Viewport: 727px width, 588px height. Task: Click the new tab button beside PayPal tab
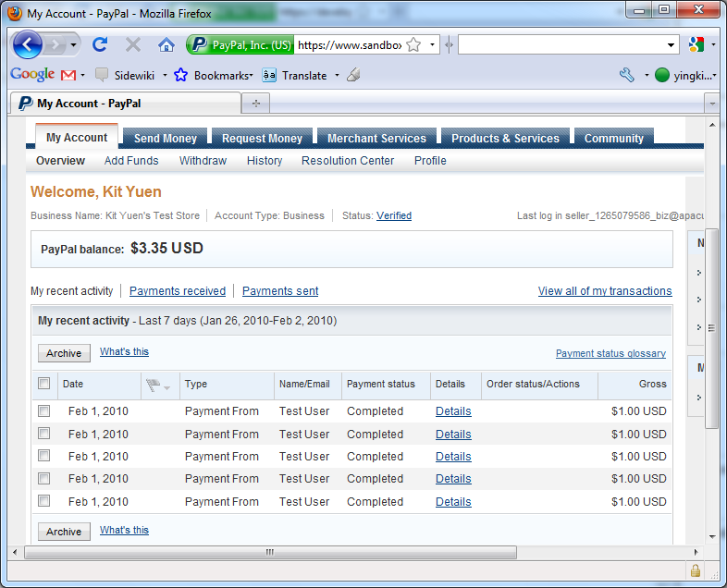pos(256,103)
